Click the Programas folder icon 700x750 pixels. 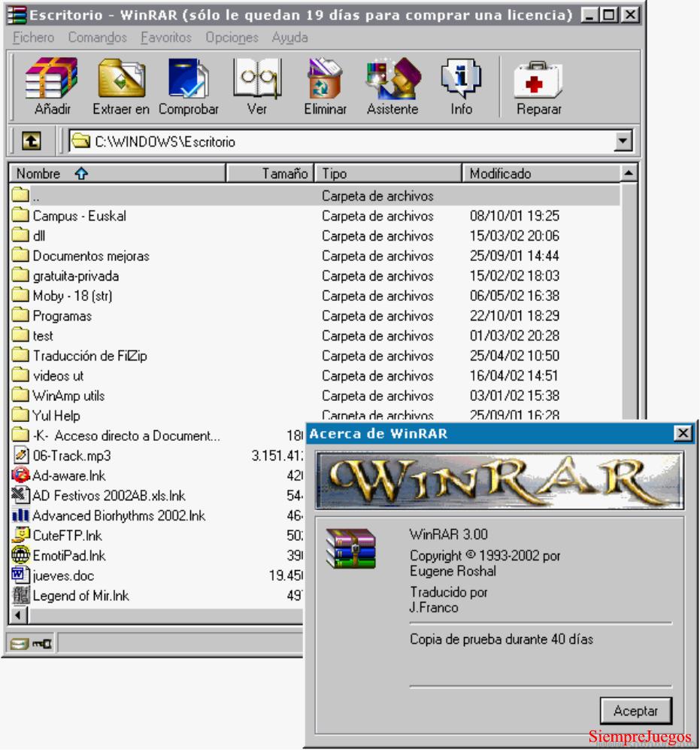coord(20,315)
